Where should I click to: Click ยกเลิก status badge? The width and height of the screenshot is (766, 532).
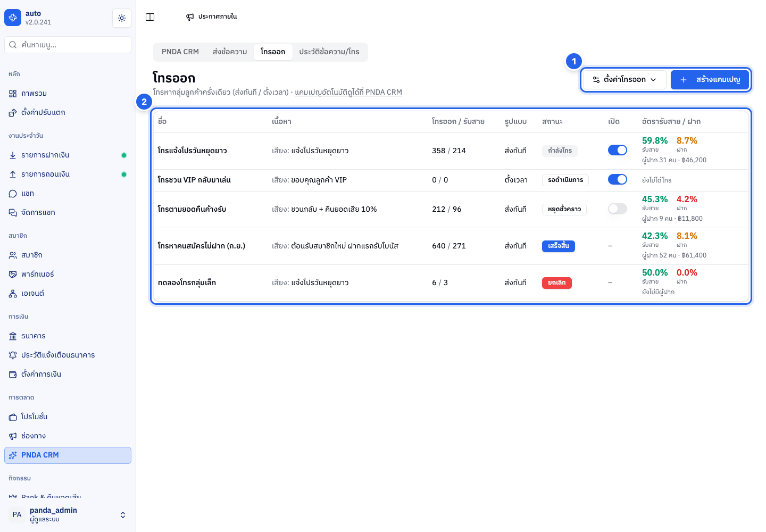[x=557, y=282]
